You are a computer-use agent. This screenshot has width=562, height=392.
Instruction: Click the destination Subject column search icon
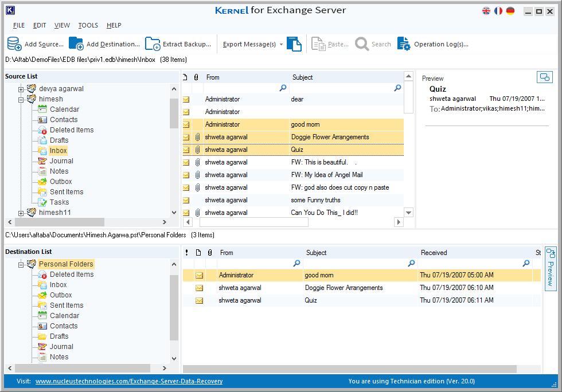coord(412,264)
